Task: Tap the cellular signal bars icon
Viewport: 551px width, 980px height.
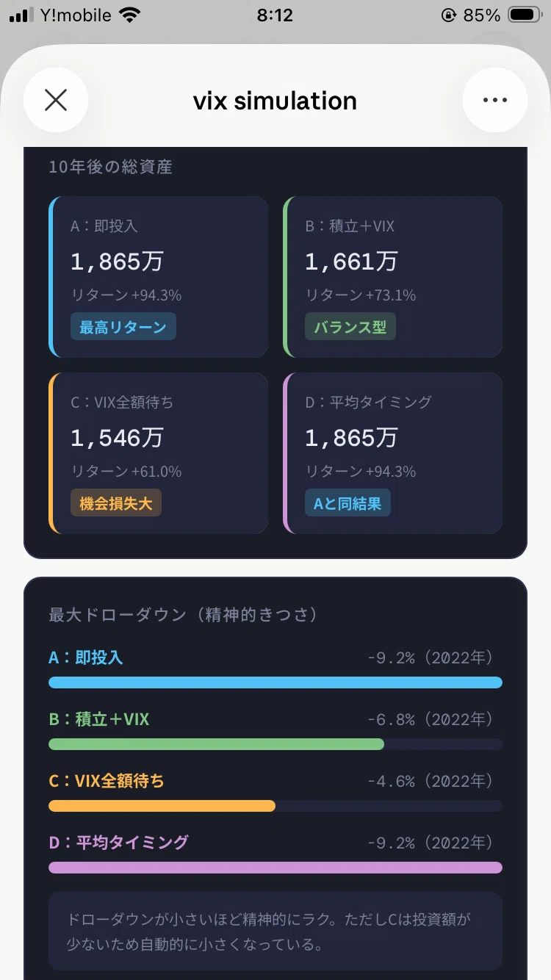Action: (21, 15)
